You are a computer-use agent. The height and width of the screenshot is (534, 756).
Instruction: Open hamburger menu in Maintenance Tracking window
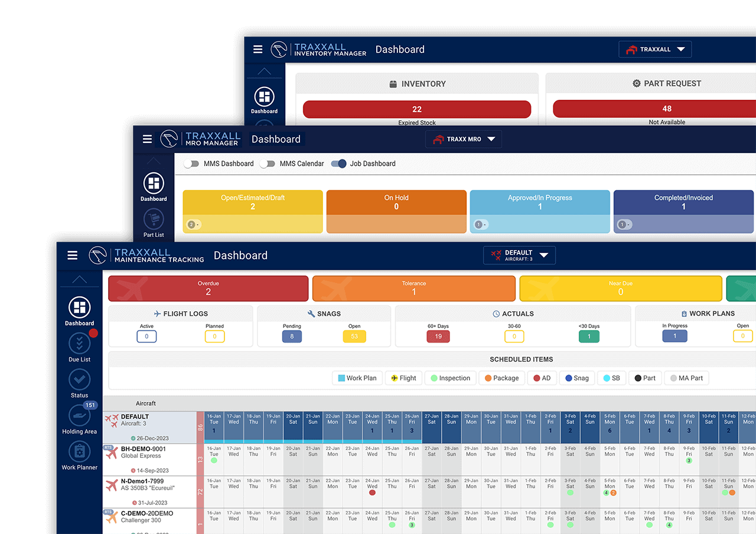[73, 255]
